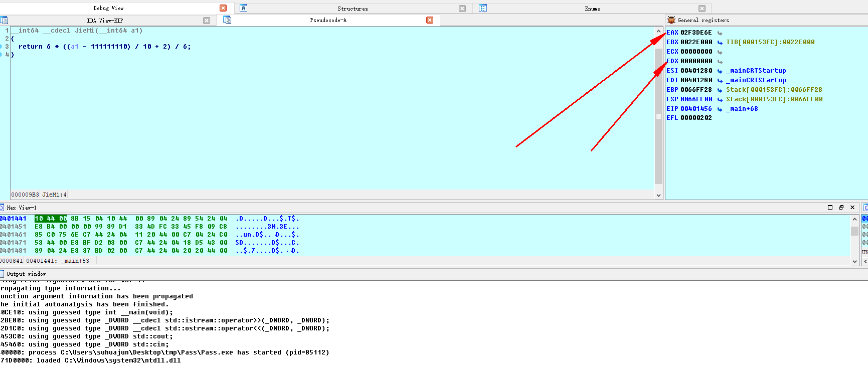Click the EDX register value 00000000
The width and height of the screenshot is (868, 365).
pyautogui.click(x=696, y=61)
